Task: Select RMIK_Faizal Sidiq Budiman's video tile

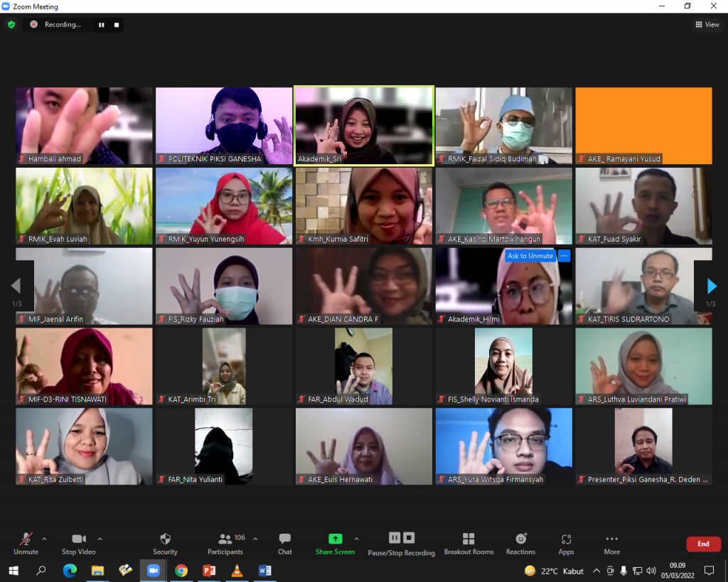Action: click(x=504, y=126)
